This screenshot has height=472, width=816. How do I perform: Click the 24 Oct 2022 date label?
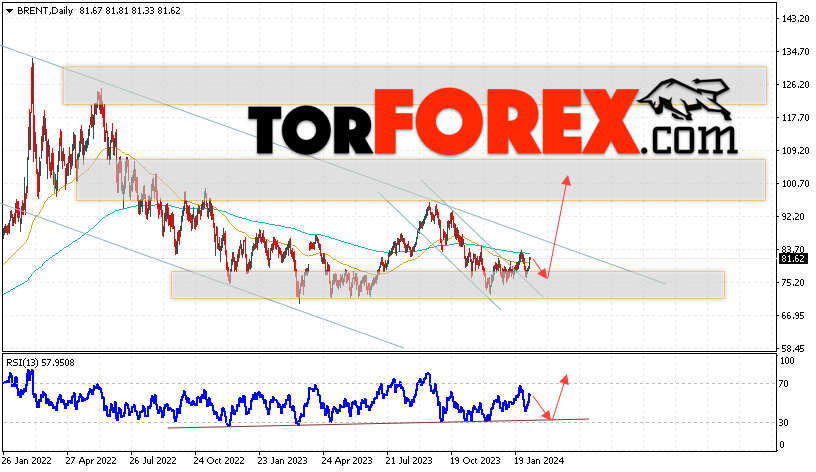pyautogui.click(x=219, y=461)
